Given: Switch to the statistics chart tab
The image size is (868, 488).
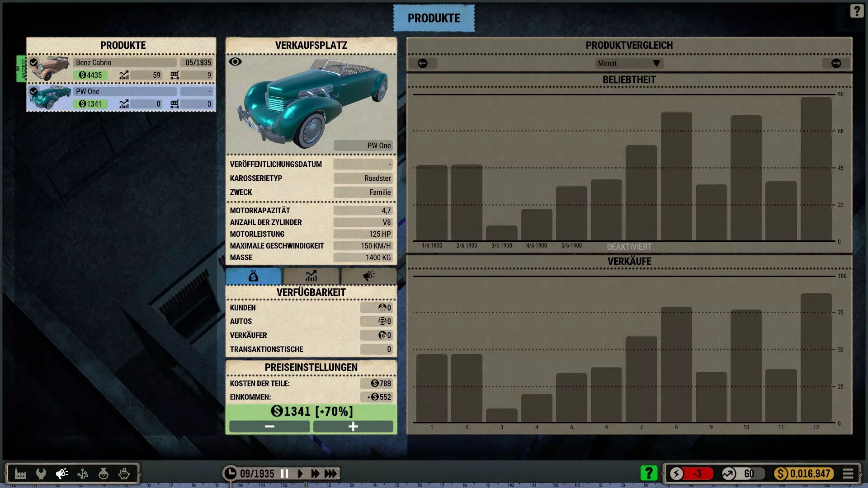Looking at the screenshot, I should [x=311, y=276].
